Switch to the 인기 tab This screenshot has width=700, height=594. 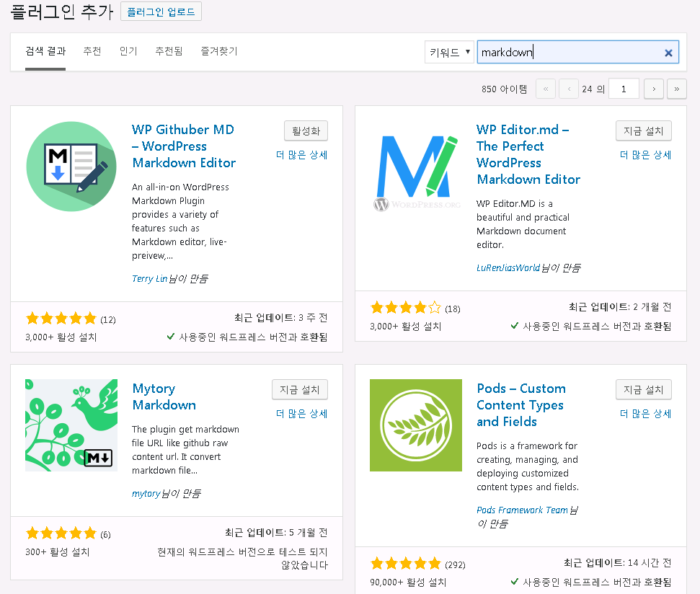click(x=128, y=51)
